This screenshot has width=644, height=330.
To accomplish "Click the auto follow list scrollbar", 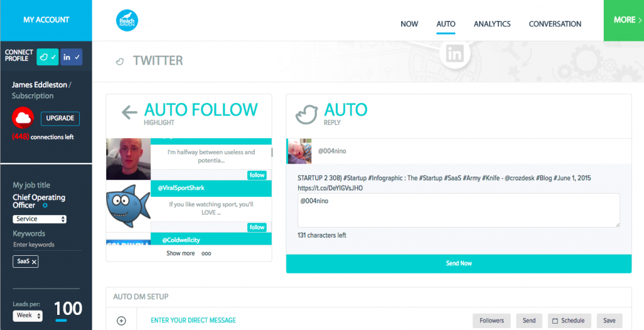I will (x=272, y=152).
